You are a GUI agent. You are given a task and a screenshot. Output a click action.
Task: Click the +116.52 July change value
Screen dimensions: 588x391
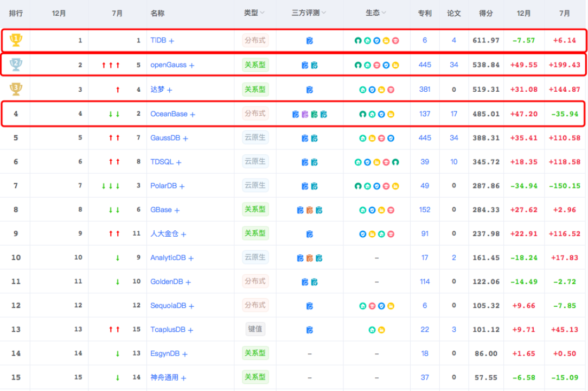tap(564, 234)
